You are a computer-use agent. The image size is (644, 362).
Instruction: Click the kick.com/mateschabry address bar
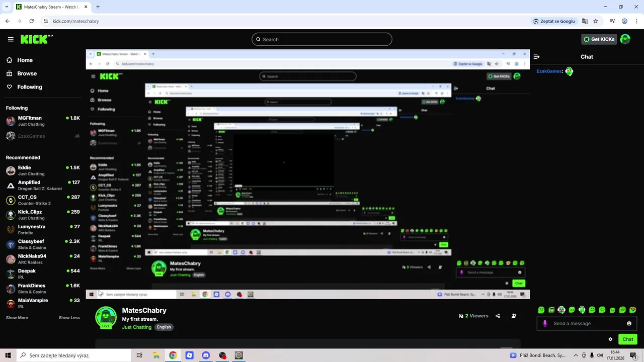tap(75, 21)
